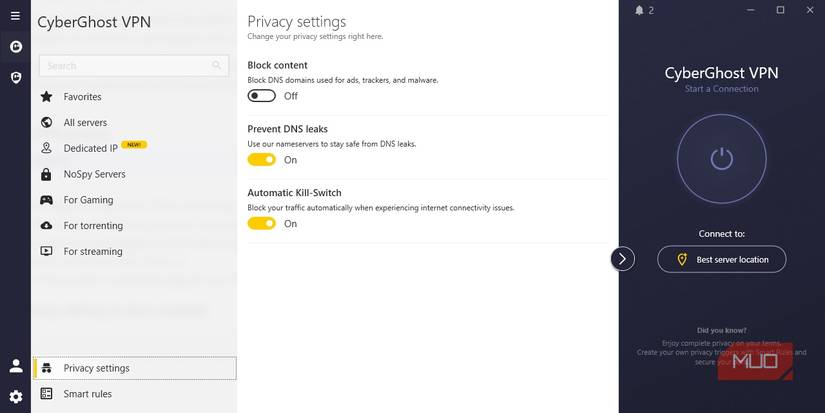Open the settings gear icon
Screen dimensions: 825x413
[15, 396]
